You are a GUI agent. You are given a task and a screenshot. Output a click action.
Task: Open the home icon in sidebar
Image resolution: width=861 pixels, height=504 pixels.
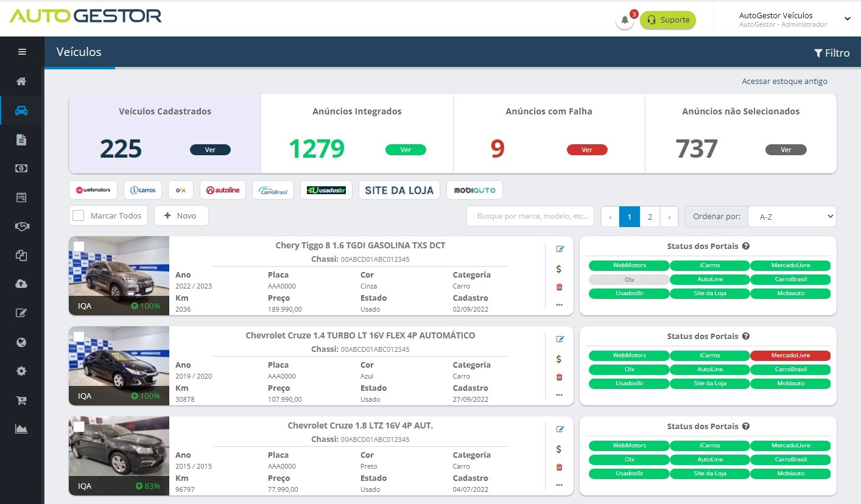21,81
